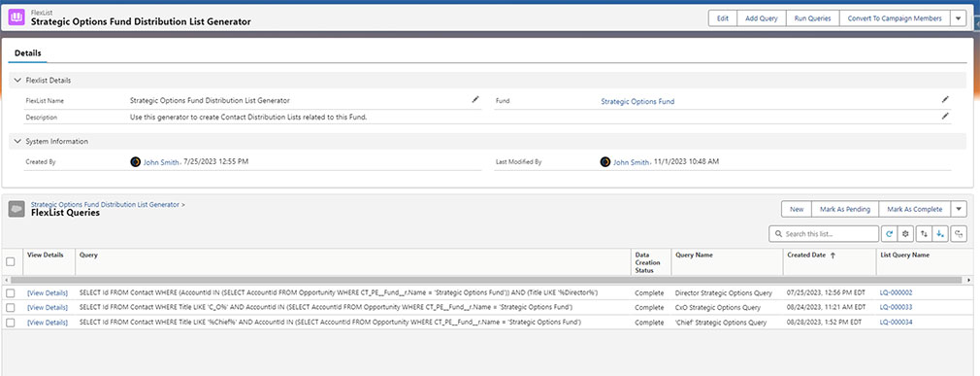The image size is (980, 376).
Task: View Details of CxO query row
Action: click(x=48, y=308)
